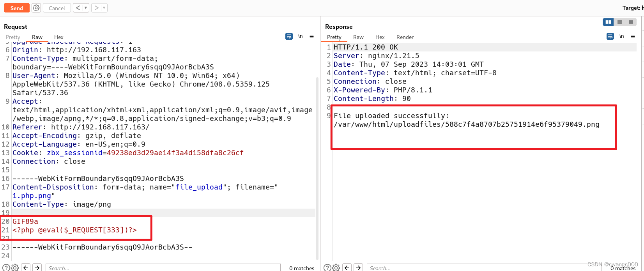The height and width of the screenshot is (271, 644).
Task: Select side-by-side layout view
Action: click(608, 22)
